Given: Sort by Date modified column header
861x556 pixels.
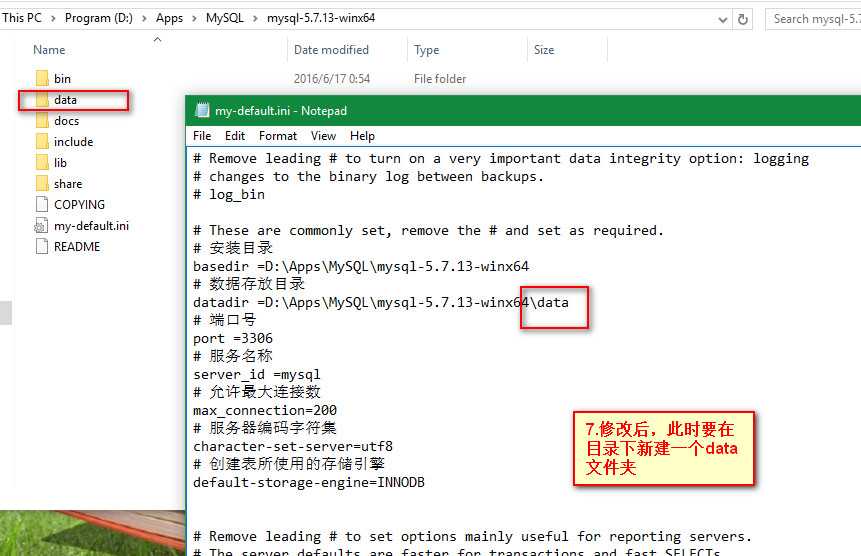Looking at the screenshot, I should 331,50.
